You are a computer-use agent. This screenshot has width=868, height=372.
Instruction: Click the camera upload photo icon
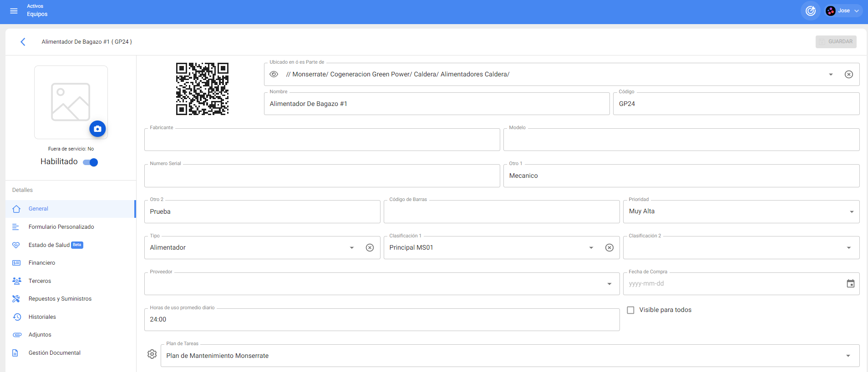point(97,129)
